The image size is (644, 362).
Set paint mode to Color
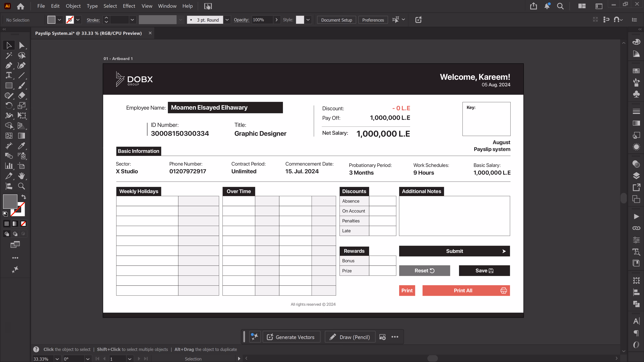point(7,224)
